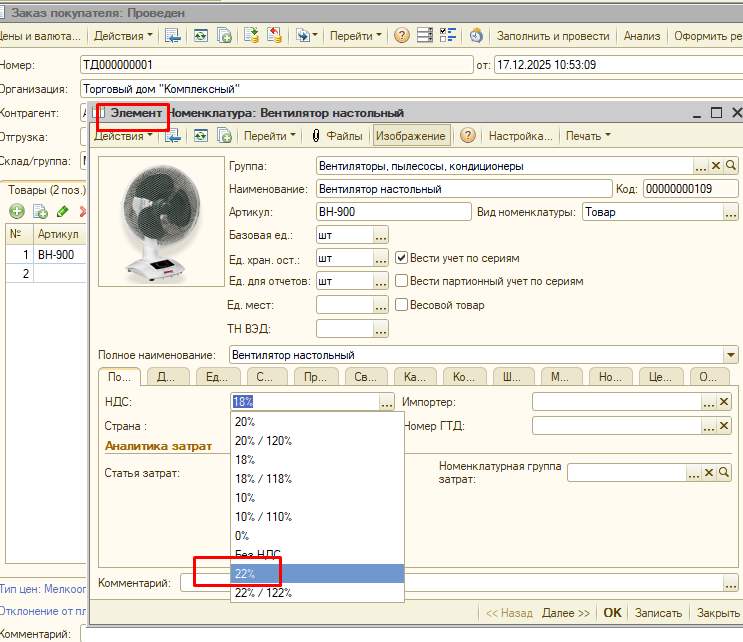The height and width of the screenshot is (642, 743).
Task: Enable Вести партионный учет по сериям
Action: [402, 281]
